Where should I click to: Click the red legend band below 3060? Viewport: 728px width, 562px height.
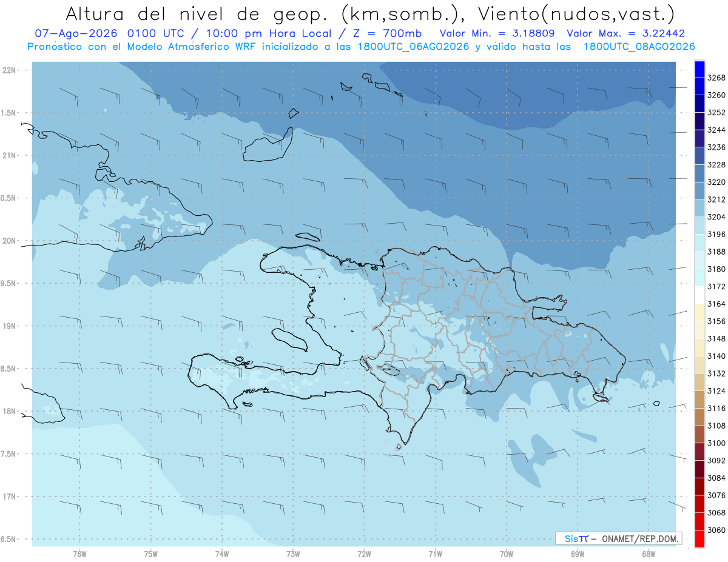click(x=699, y=538)
